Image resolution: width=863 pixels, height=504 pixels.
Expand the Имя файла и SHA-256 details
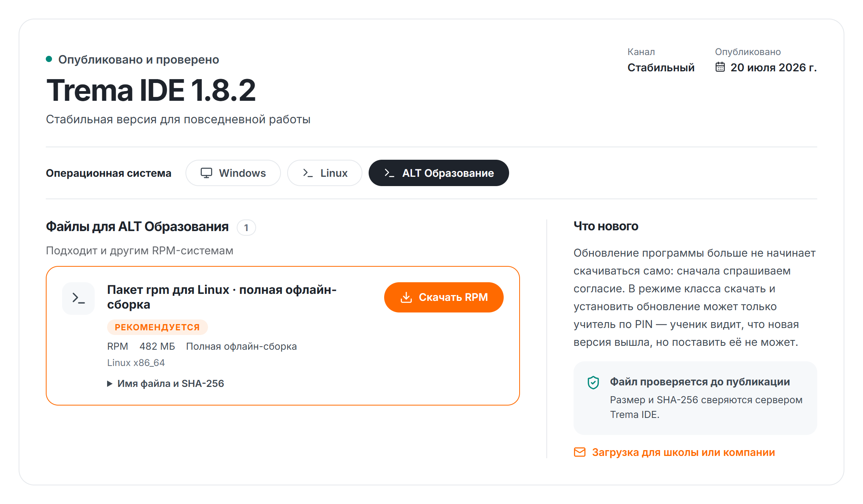[166, 383]
